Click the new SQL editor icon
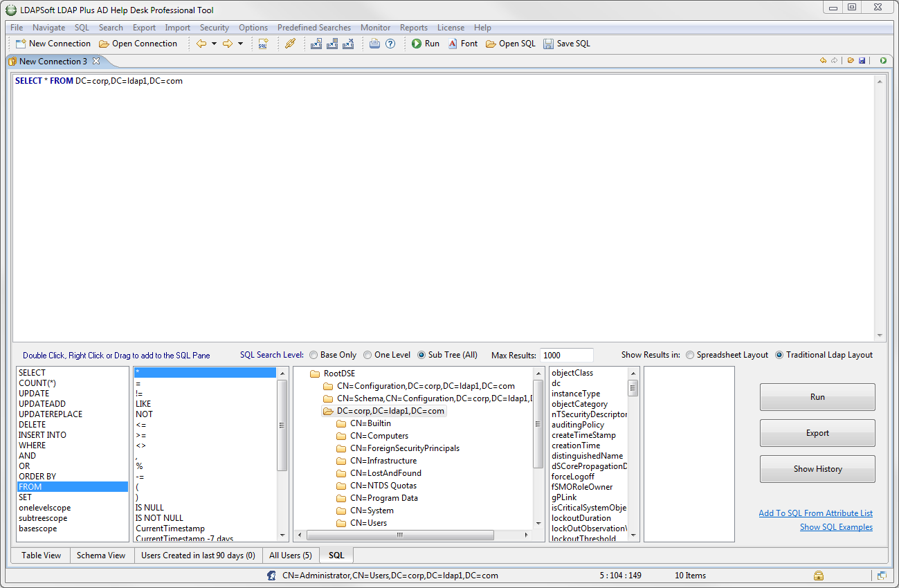The height and width of the screenshot is (588, 899). [x=263, y=44]
